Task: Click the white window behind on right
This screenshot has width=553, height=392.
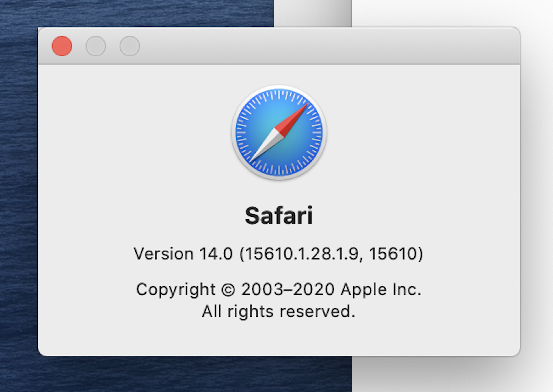Action: pyautogui.click(x=452, y=13)
